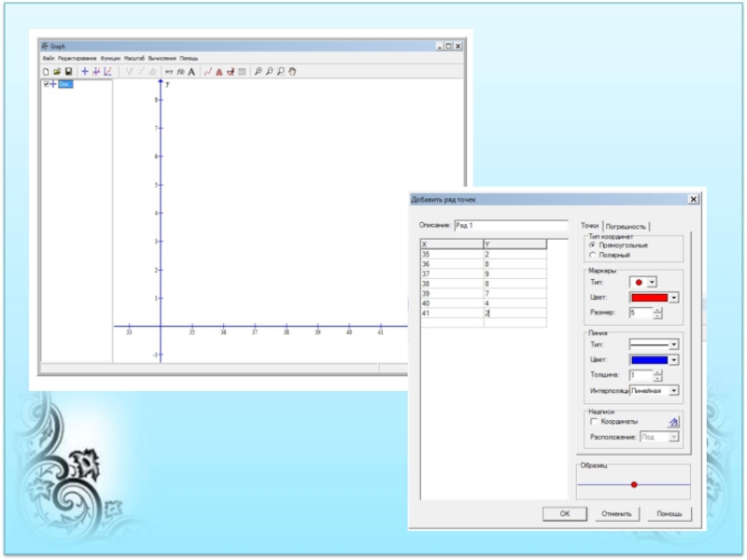Viewport: 747px width, 560px height.
Task: Click the zoom in magnifier icon
Action: (x=258, y=71)
